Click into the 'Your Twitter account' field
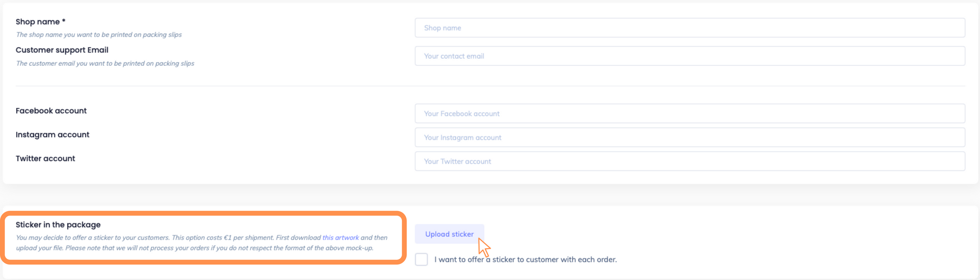 click(689, 161)
